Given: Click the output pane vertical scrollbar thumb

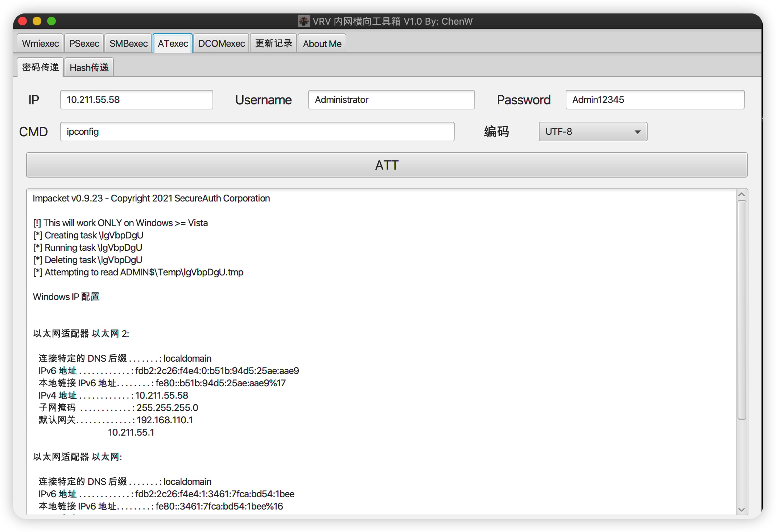Looking at the screenshot, I should 742,310.
